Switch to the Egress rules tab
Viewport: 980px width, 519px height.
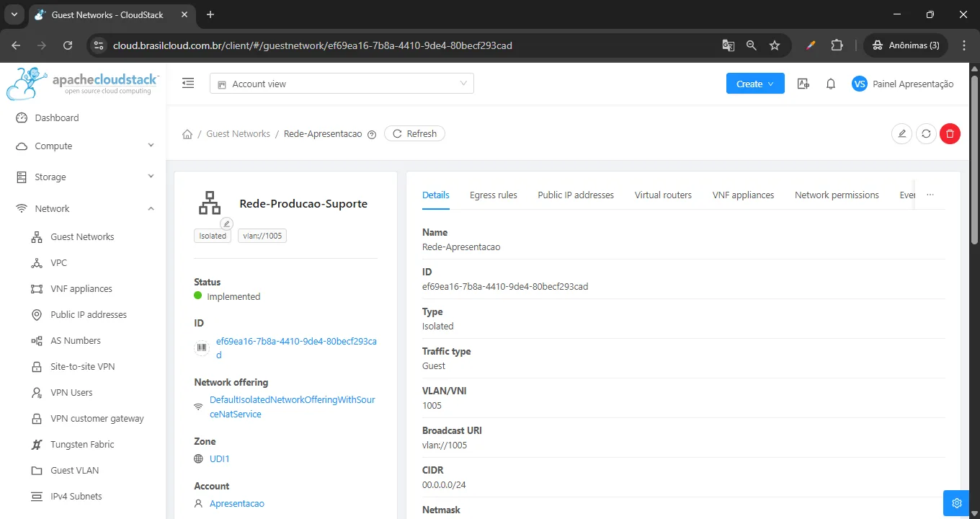coord(494,195)
